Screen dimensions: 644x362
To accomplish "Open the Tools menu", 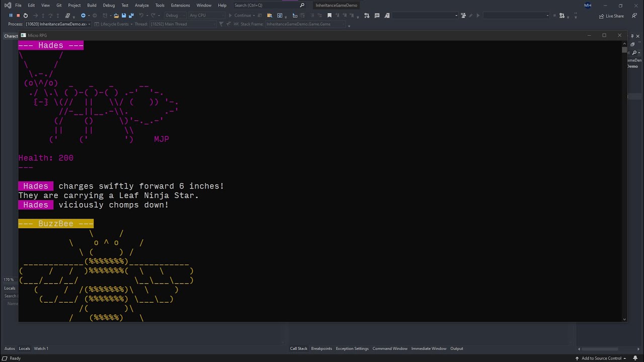I will click(x=159, y=5).
